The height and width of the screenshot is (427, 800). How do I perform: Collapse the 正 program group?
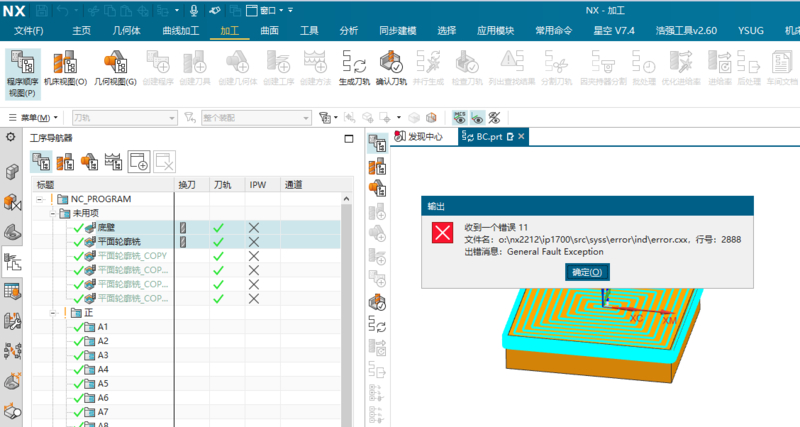[x=53, y=313]
